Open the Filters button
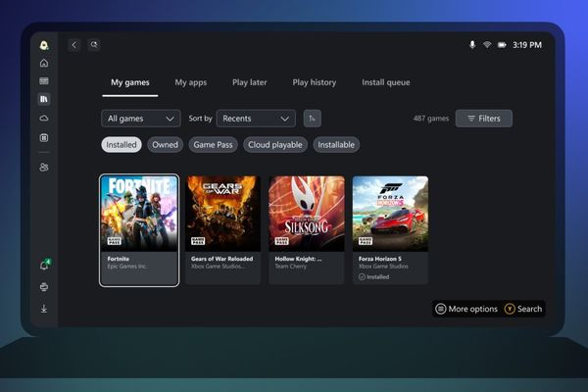Screen dimensions: 588x392 (484, 119)
